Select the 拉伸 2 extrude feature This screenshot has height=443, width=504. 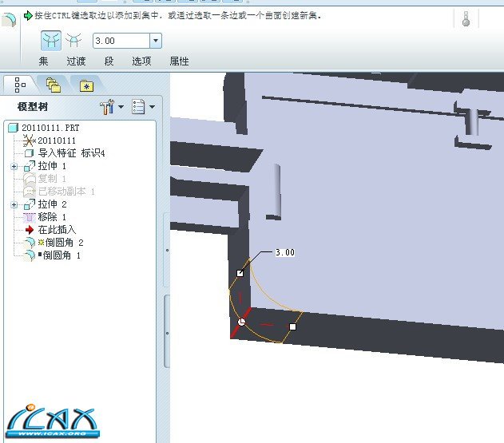(x=52, y=204)
